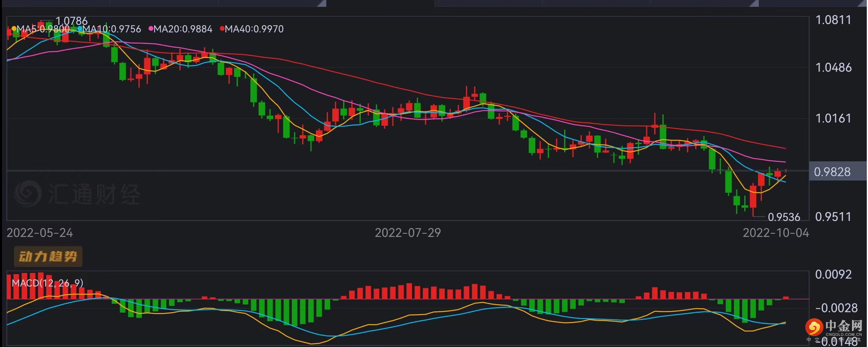Click the 0.9511 price axis value
868x347 pixels.
(x=834, y=217)
